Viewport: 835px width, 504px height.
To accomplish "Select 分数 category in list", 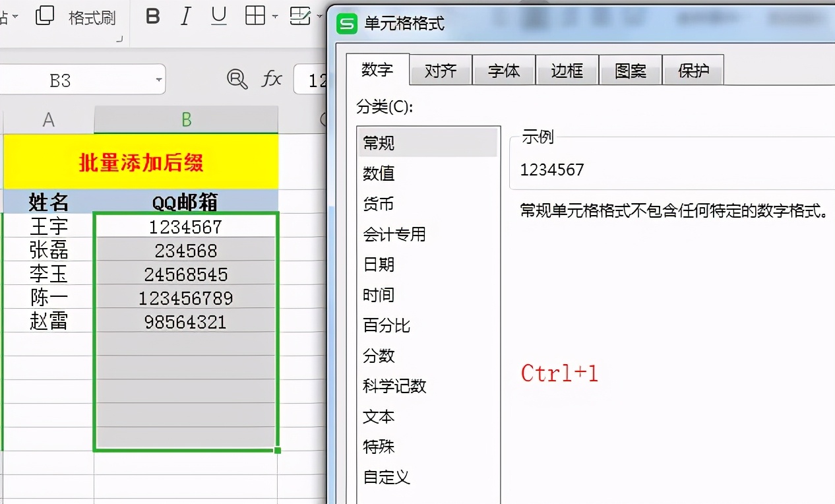I will click(x=427, y=355).
